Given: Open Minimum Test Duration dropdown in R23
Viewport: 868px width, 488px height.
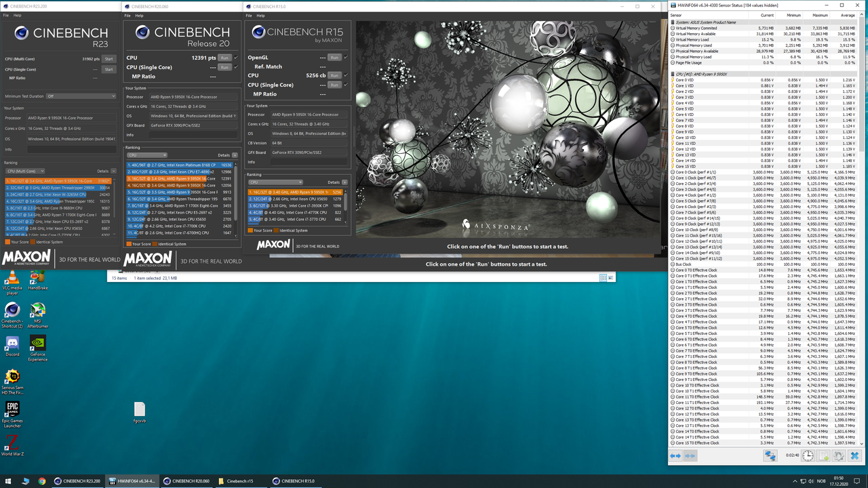Looking at the screenshot, I should [x=80, y=96].
